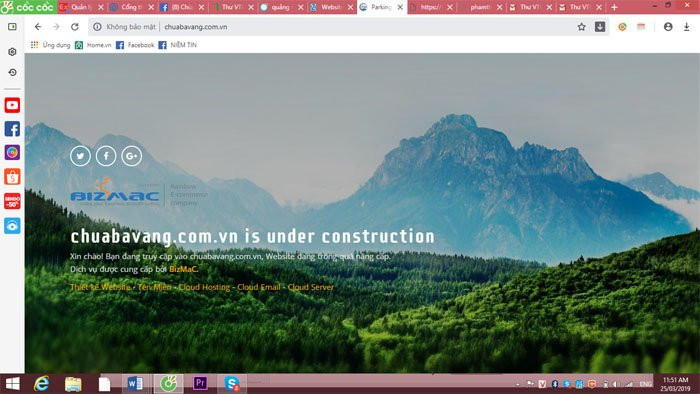Open the clock showing 11:51 AM
The image size is (700, 394).
point(675,384)
